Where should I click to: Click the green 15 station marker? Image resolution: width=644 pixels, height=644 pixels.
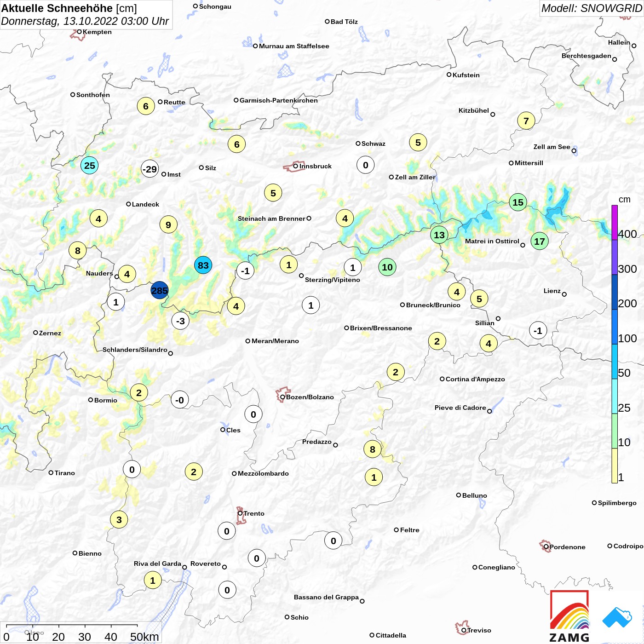pyautogui.click(x=518, y=202)
